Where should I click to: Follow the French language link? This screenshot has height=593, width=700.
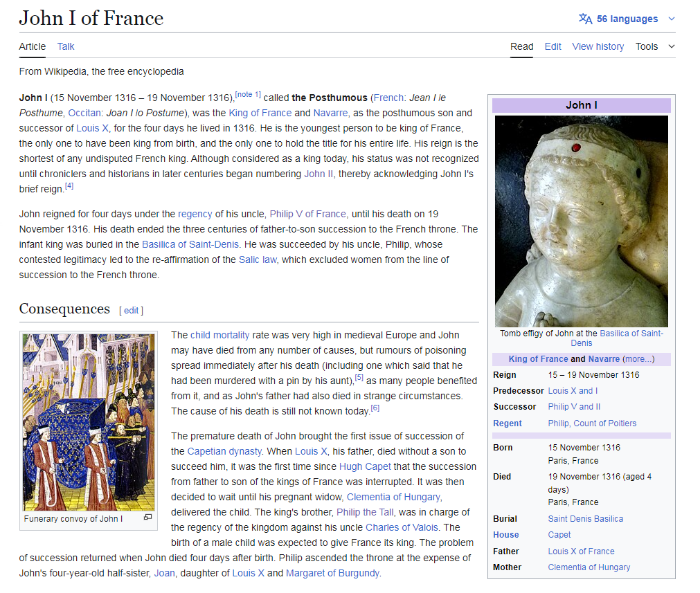pyautogui.click(x=388, y=98)
